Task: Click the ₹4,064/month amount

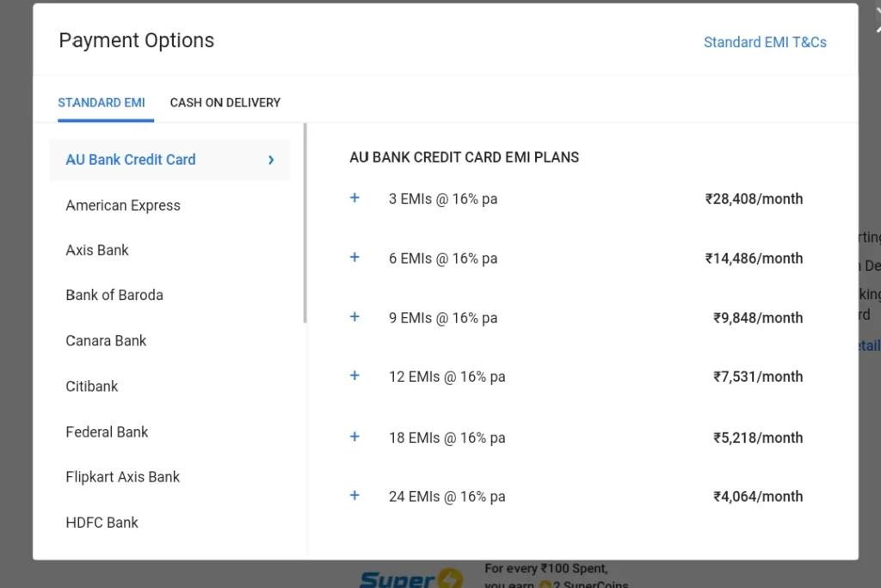Action: 758,497
